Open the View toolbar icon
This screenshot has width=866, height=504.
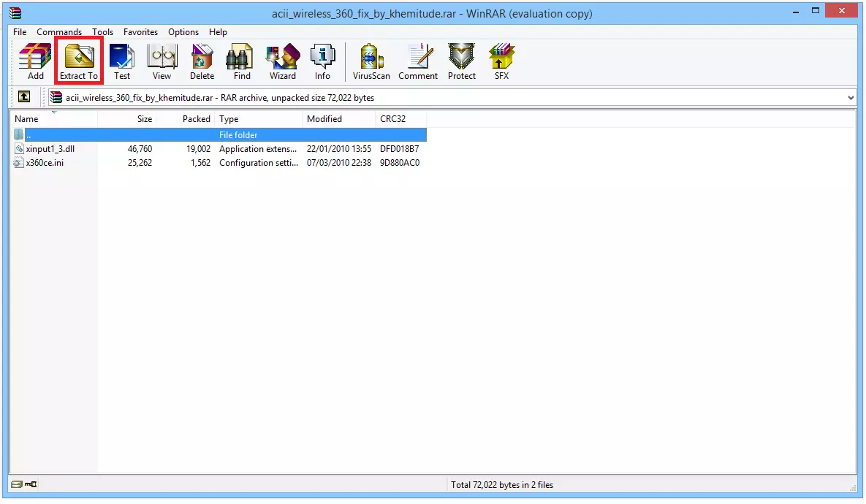click(162, 61)
